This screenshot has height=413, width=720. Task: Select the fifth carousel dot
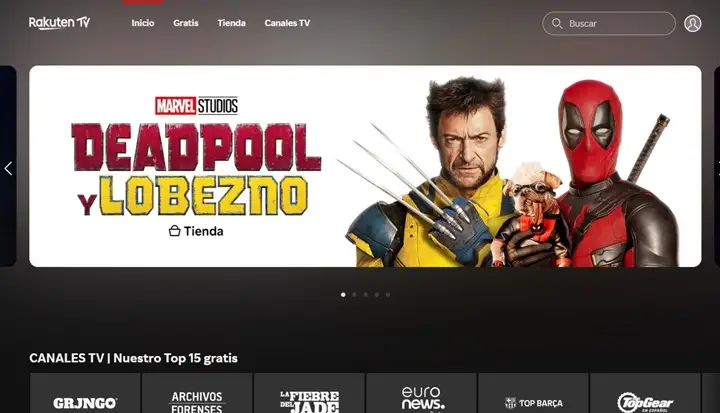pos(388,294)
